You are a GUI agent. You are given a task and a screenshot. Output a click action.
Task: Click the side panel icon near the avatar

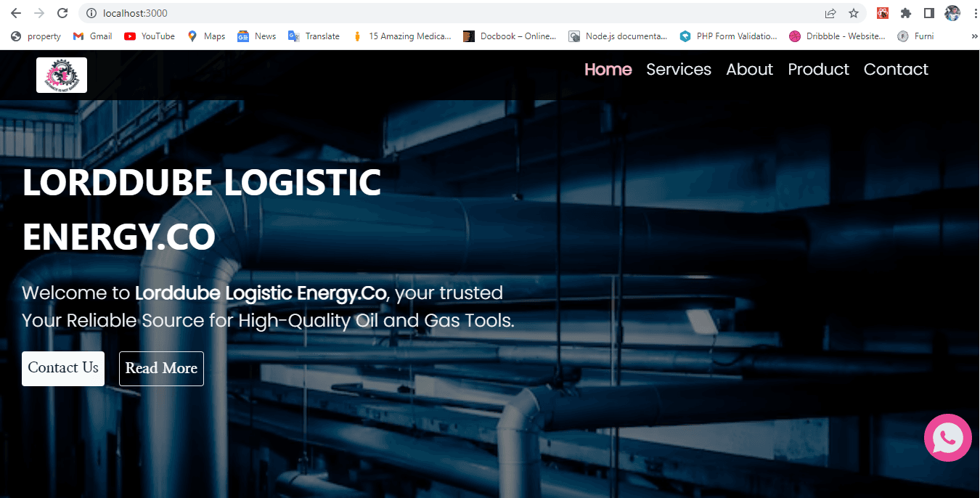tap(928, 12)
